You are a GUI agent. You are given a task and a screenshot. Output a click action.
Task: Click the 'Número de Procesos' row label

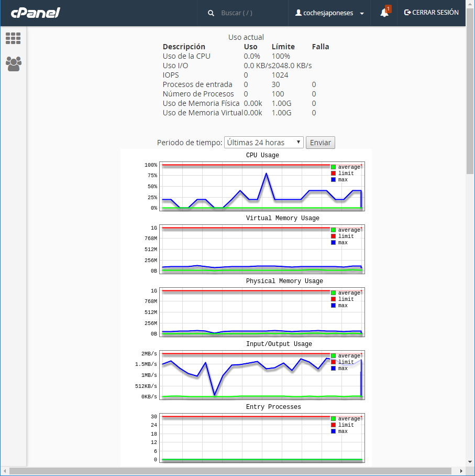(x=198, y=94)
